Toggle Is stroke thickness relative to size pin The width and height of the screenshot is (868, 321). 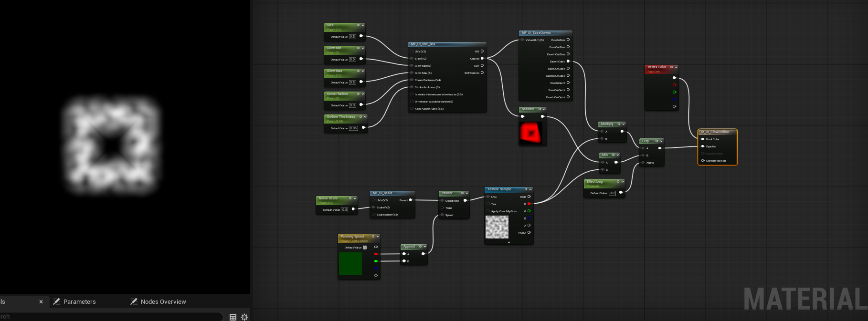point(412,94)
